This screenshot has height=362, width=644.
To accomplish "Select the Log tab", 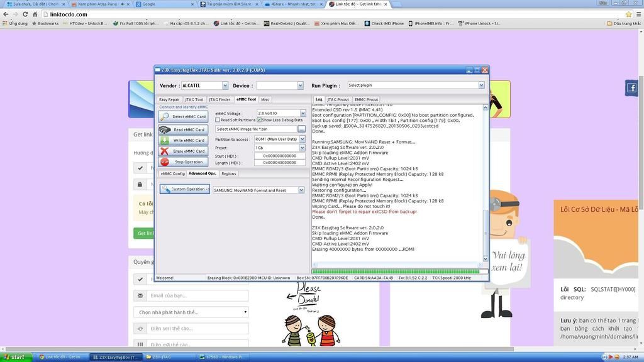I will 319,99.
